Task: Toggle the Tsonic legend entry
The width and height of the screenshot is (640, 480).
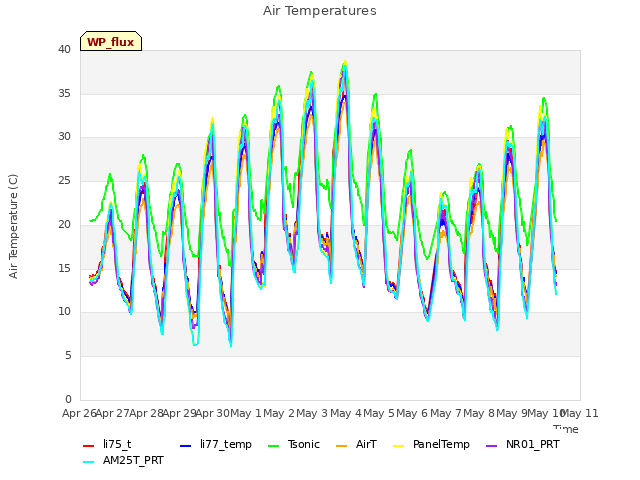Action: 294,444
